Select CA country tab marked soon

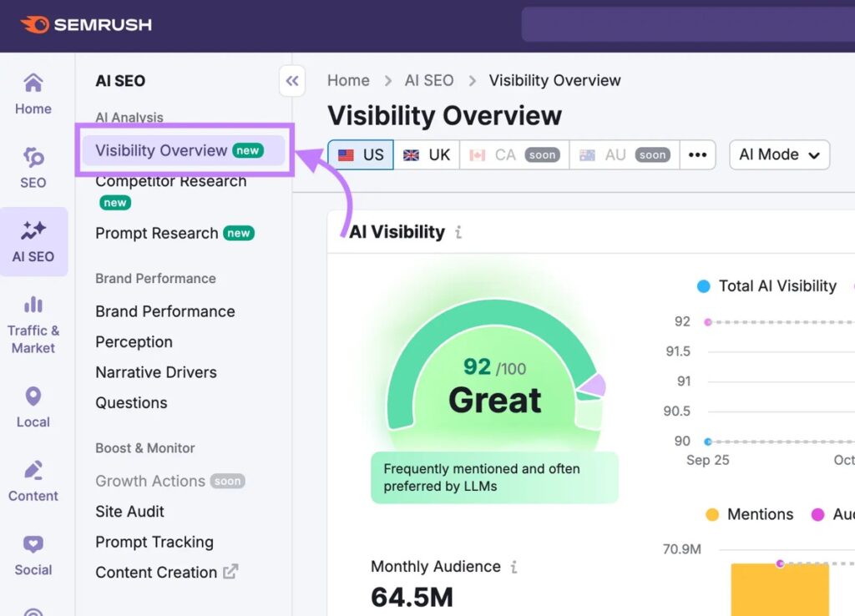(514, 154)
